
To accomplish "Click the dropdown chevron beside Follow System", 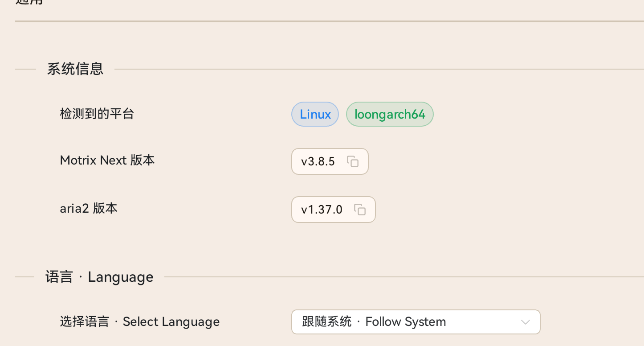I will click(x=526, y=322).
